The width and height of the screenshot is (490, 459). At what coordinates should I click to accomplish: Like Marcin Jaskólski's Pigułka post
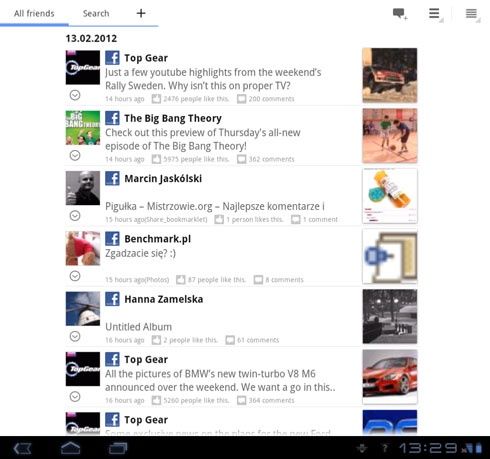tap(249, 220)
